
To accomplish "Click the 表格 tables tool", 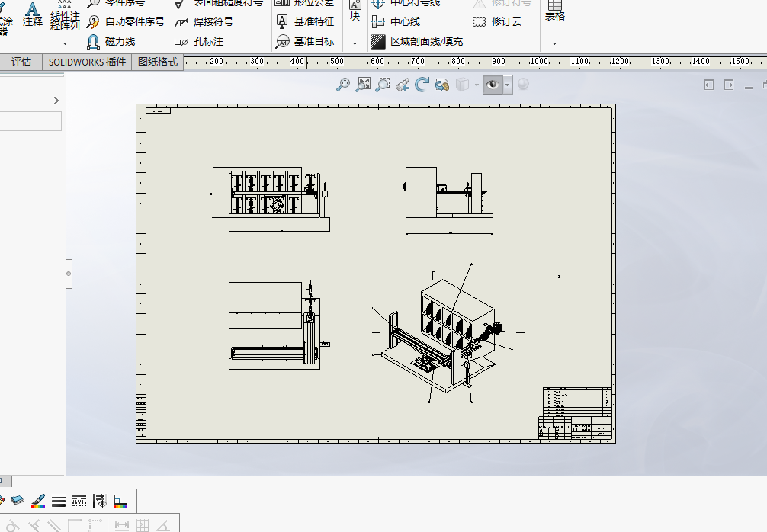I will pos(555,11).
